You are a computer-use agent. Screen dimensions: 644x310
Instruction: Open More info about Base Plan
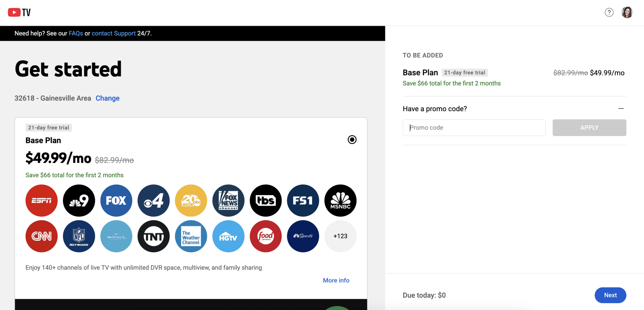(336, 280)
